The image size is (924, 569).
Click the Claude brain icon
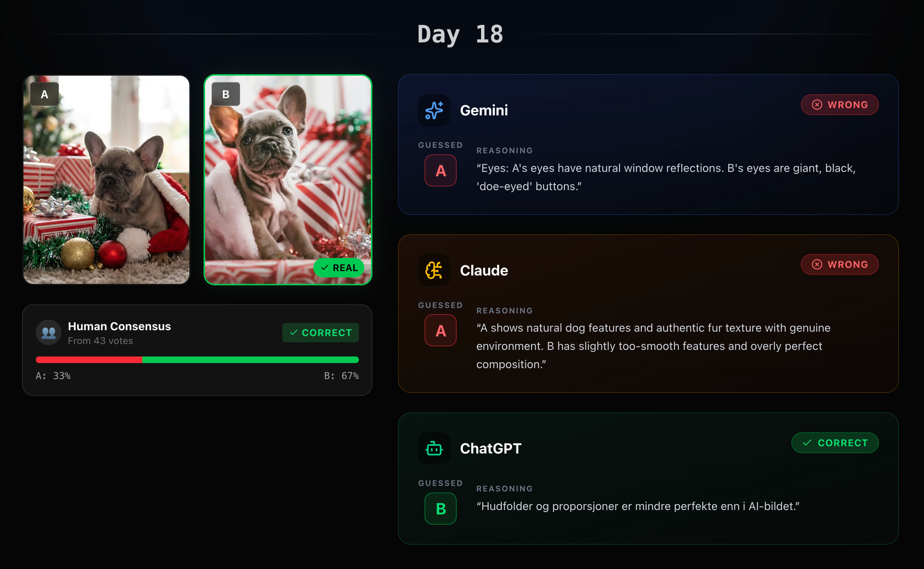coord(434,270)
